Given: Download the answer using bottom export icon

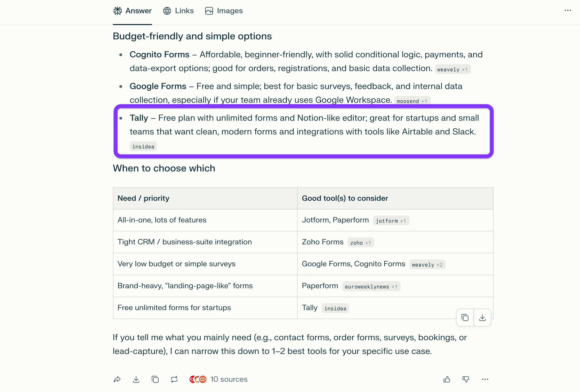Looking at the screenshot, I should click(x=136, y=379).
